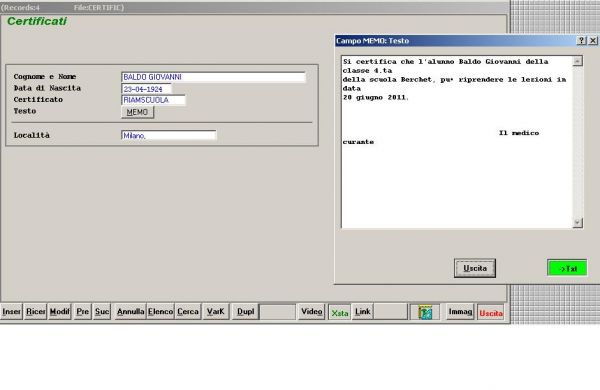Click the Cognome e Nome input field
This screenshot has width=600, height=390.
click(214, 77)
